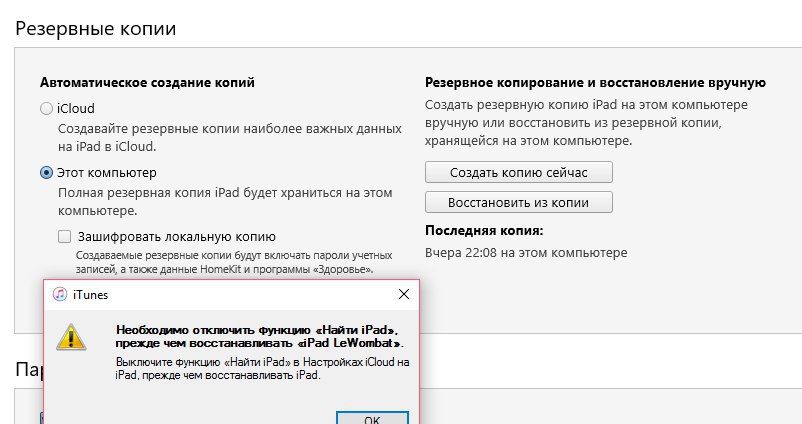Click the Создаваемые резервные копии encryption note
Viewport: 802px width, 424px height.
coord(234,262)
